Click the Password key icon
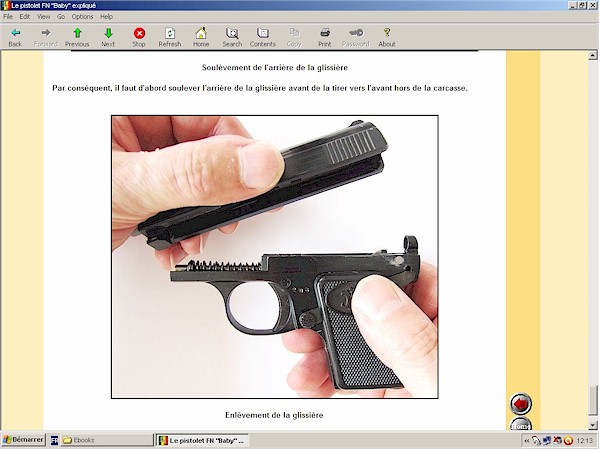Screen dimensions: 600x450 (356, 33)
